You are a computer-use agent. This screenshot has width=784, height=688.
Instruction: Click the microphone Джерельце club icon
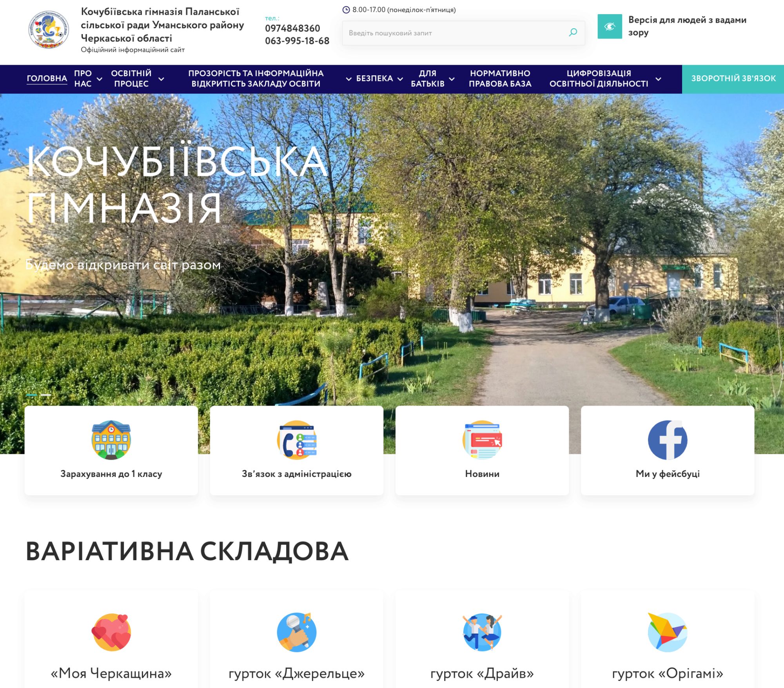[297, 632]
